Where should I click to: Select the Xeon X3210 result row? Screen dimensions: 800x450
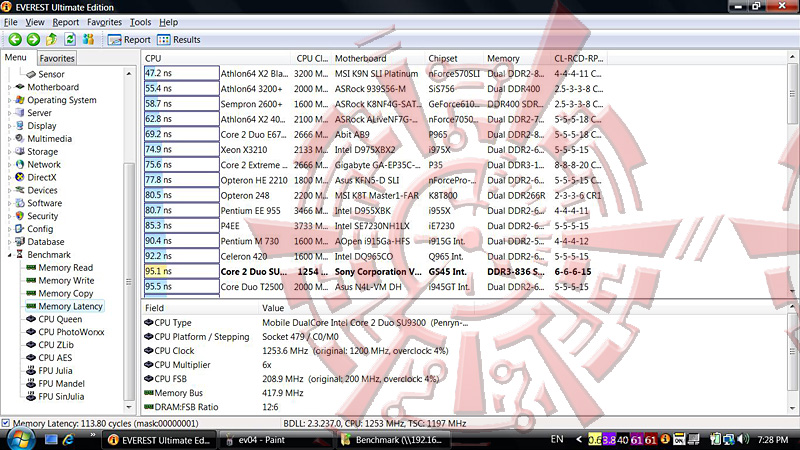coord(375,149)
